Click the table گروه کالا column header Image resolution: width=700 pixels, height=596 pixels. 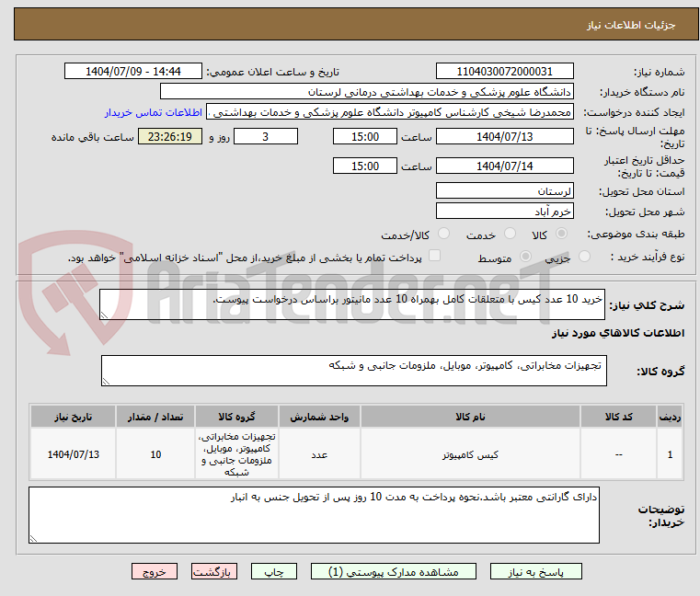pos(236,417)
